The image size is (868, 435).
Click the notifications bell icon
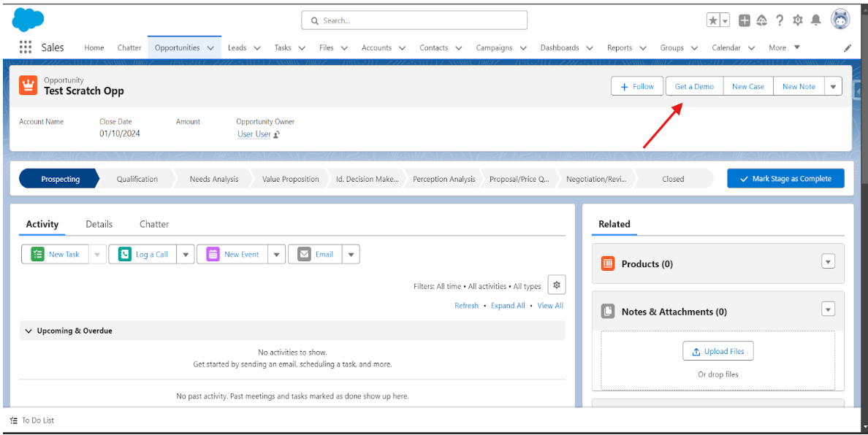816,20
